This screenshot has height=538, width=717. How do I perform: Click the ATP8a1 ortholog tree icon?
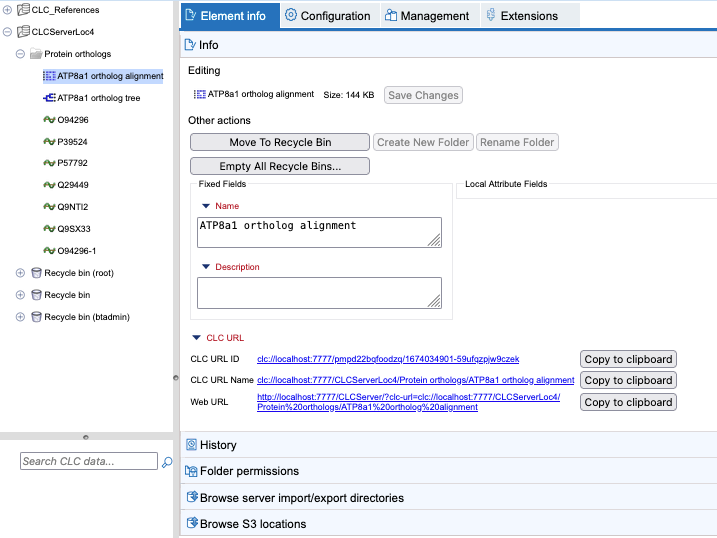tap(49, 98)
